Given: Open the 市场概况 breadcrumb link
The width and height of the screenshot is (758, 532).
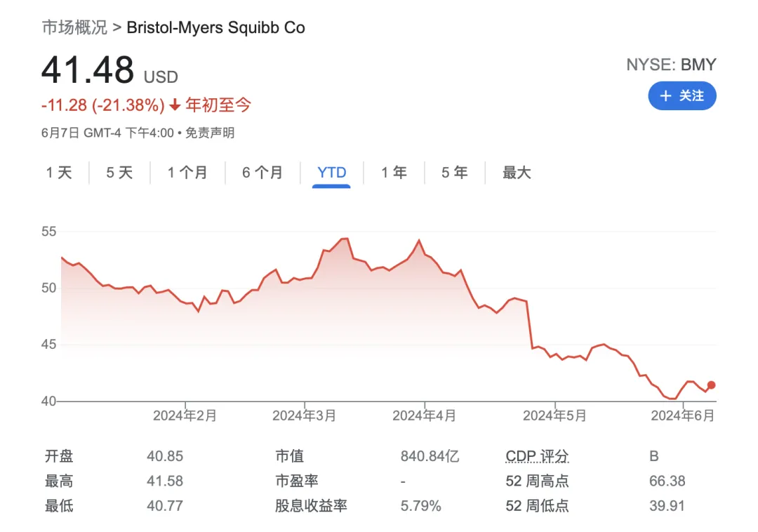Looking at the screenshot, I should pyautogui.click(x=74, y=27).
